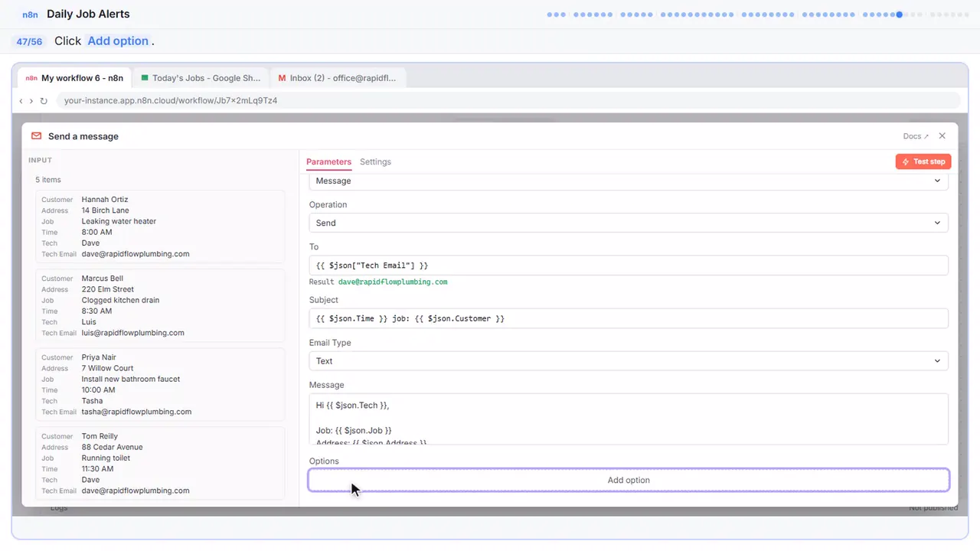Open the Gmail Inbox browser tab
Image resolution: width=980 pixels, height=551 pixels.
tap(338, 78)
